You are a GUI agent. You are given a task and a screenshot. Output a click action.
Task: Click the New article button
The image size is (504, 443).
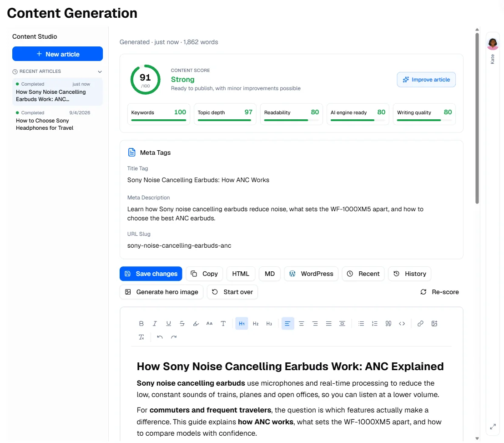pyautogui.click(x=57, y=54)
